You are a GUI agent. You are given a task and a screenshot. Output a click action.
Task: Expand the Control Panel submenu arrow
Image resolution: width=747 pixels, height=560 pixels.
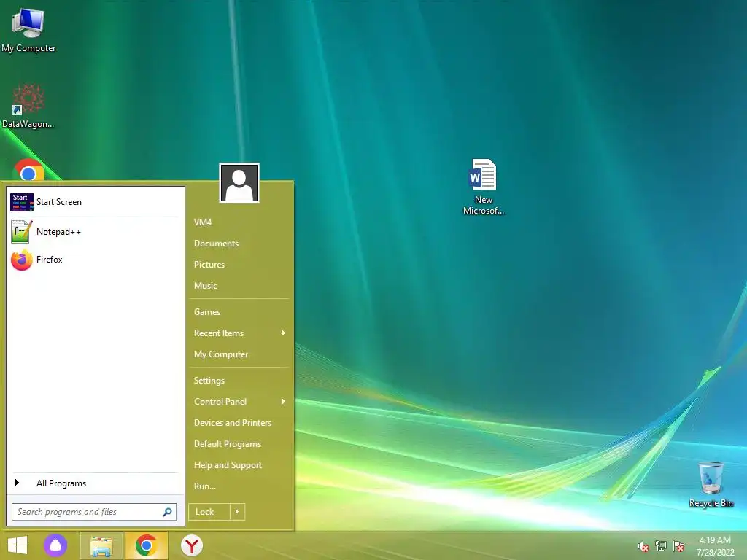pos(284,402)
